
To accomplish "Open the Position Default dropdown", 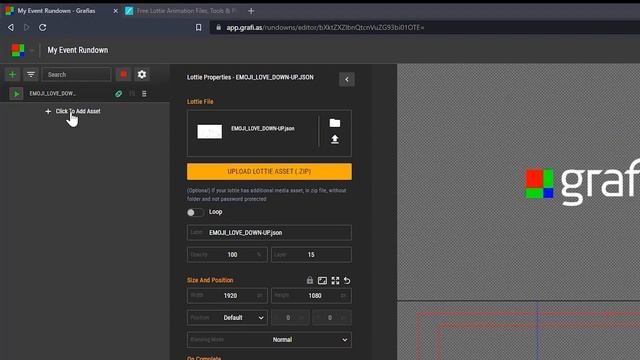I will click(227, 318).
